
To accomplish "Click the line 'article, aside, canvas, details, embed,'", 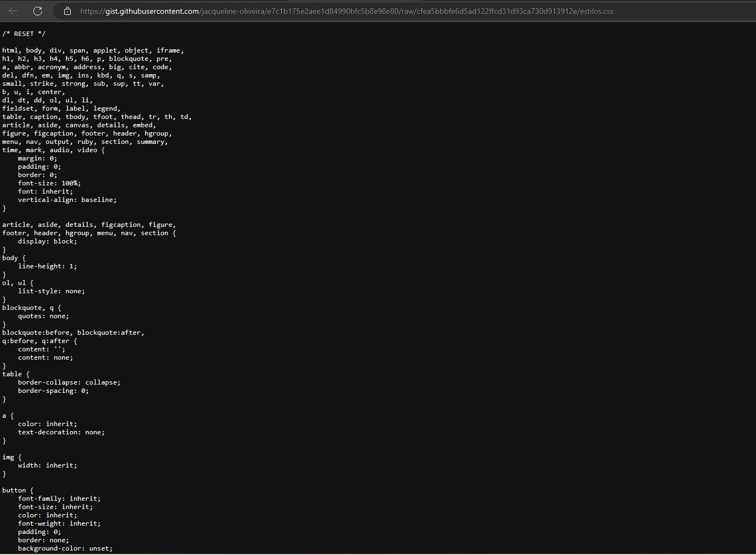I will click(79, 125).
